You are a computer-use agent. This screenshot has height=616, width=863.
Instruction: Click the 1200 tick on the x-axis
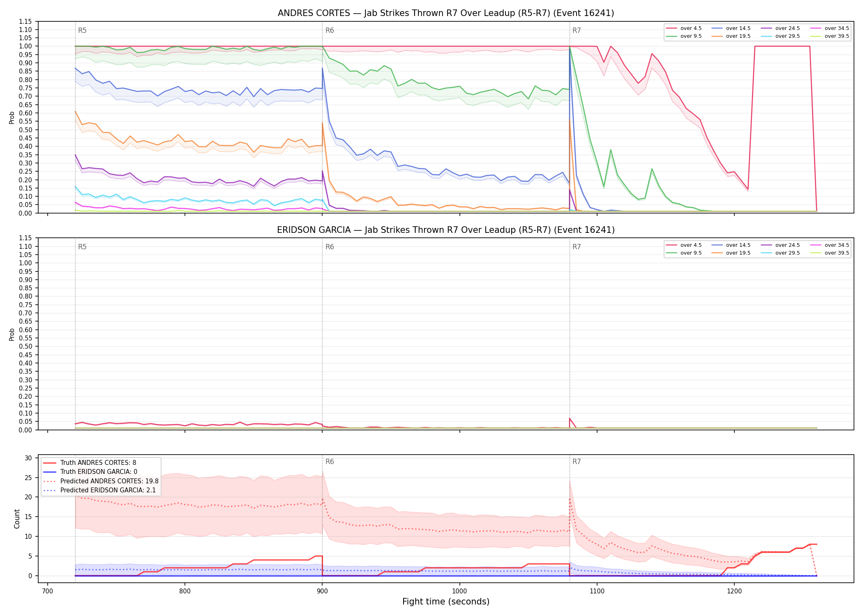734,591
